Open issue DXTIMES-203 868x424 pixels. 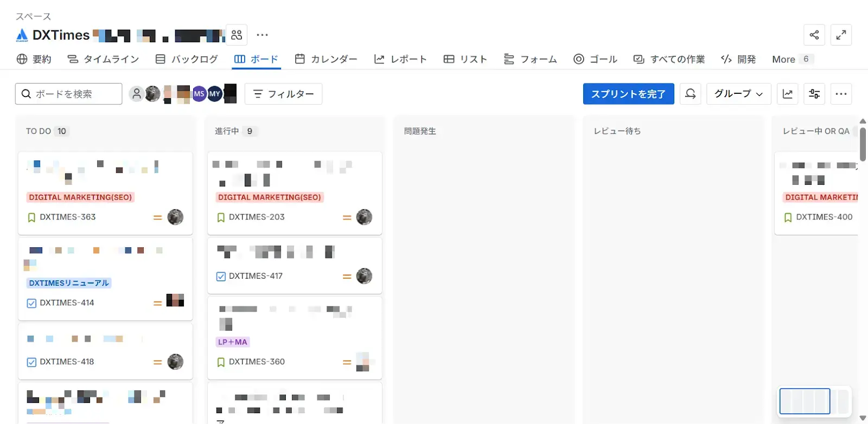[257, 217]
